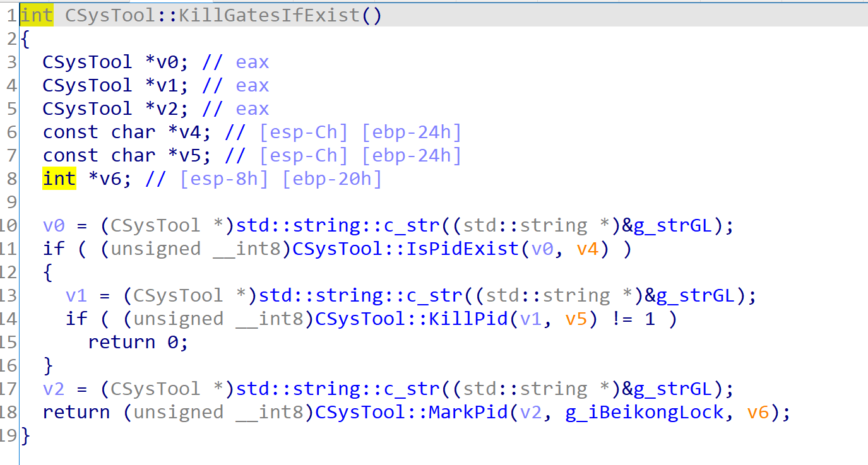Click the KillGatesIfExist function name
The height and width of the screenshot is (465, 868).
coord(270,15)
